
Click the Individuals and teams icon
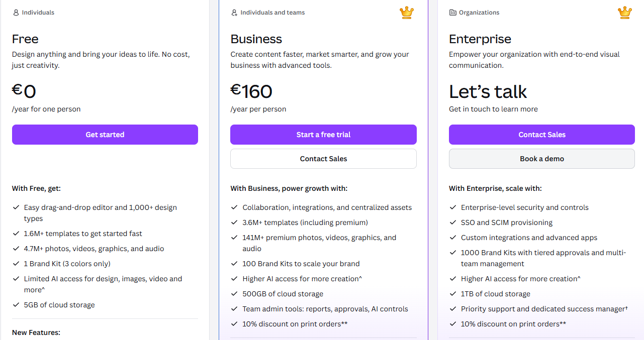(x=234, y=13)
